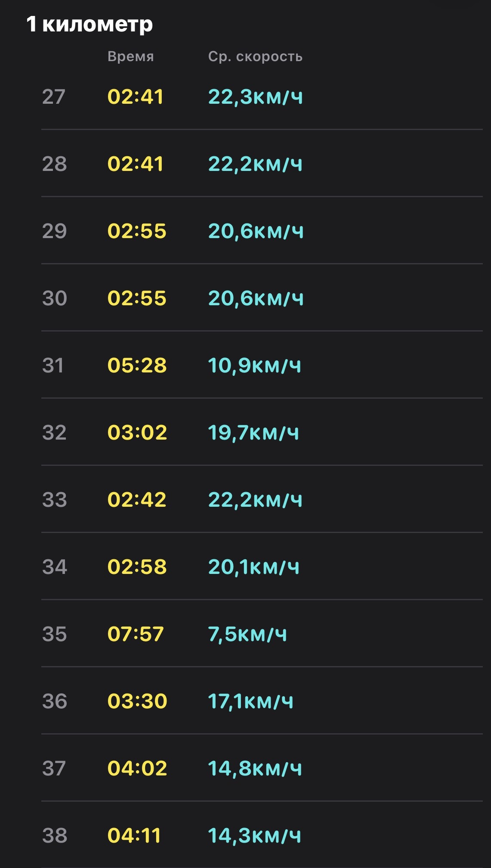Tap the 04:02 time on row 37
The width and height of the screenshot is (491, 868).
[137, 769]
